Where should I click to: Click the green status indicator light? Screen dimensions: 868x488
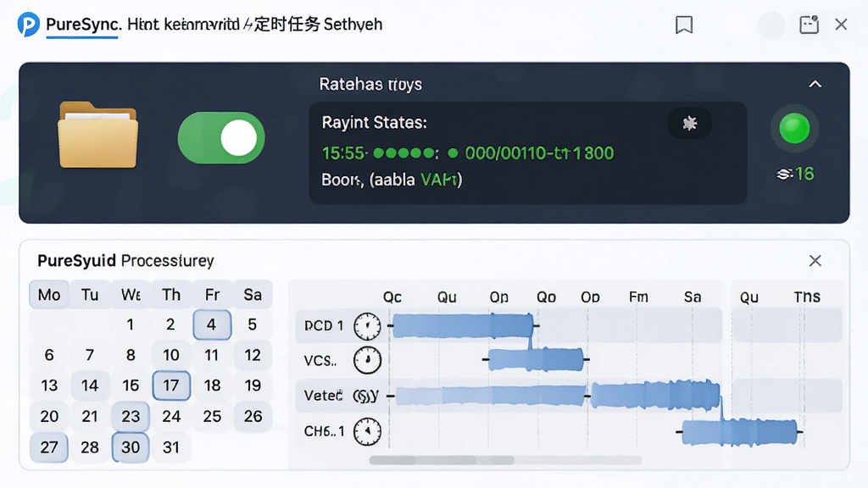[794, 129]
